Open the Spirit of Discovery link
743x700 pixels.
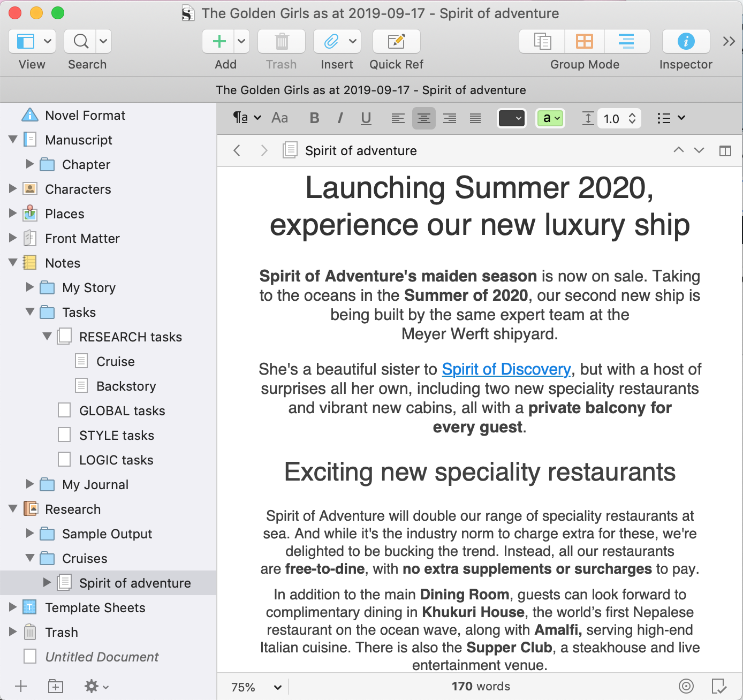tap(506, 369)
